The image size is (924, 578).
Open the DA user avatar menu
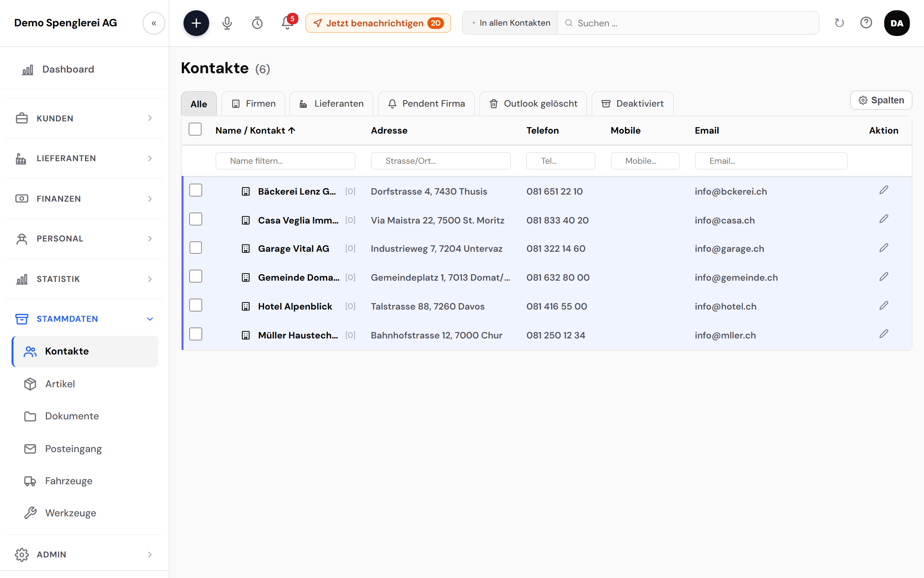coord(896,23)
